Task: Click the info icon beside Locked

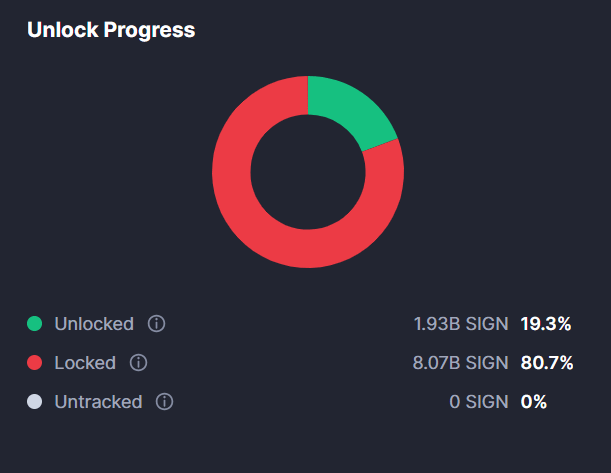Action: 139,363
